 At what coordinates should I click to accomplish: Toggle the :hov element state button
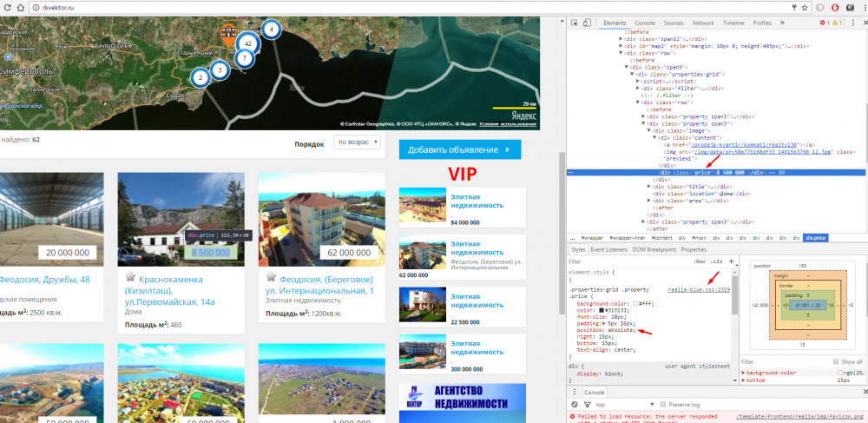700,261
